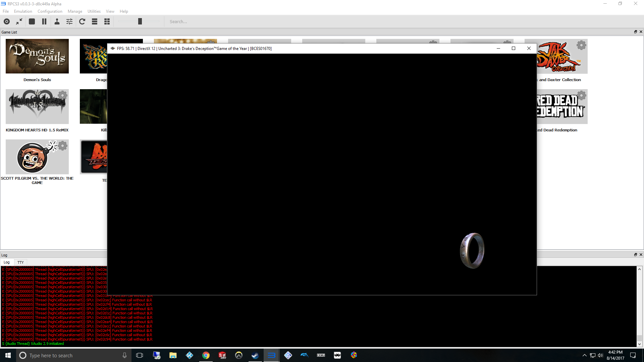
Task: Open Kodi from the taskbar
Action: point(189,355)
